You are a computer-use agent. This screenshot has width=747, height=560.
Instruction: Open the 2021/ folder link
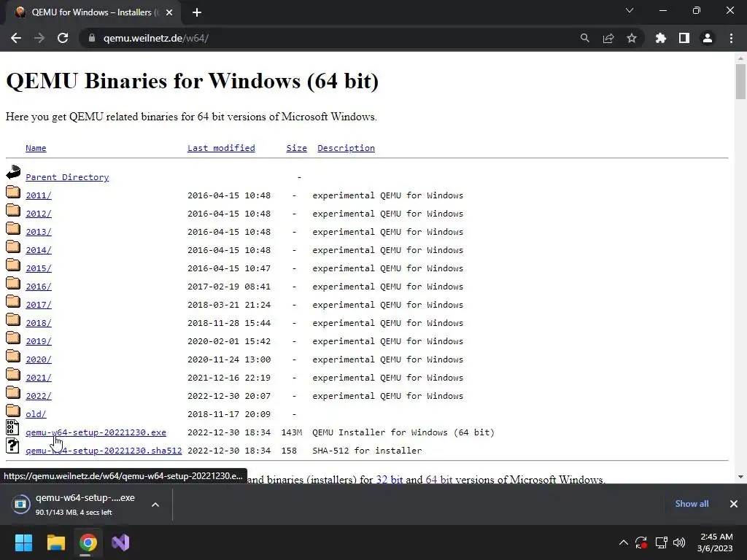(x=39, y=378)
